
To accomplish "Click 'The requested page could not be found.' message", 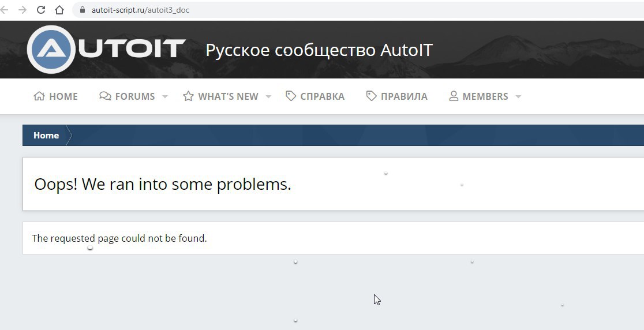I will (119, 238).
